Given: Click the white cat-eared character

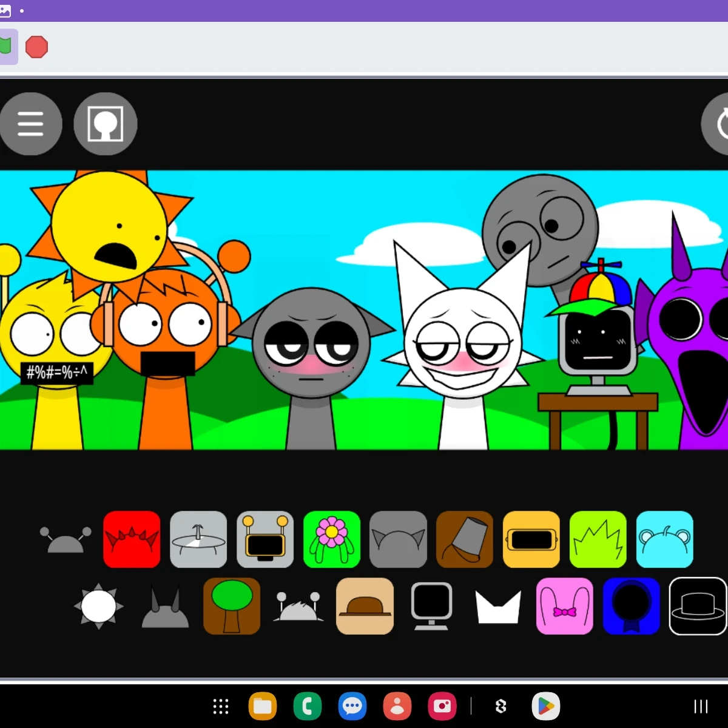Looking at the screenshot, I should click(462, 346).
